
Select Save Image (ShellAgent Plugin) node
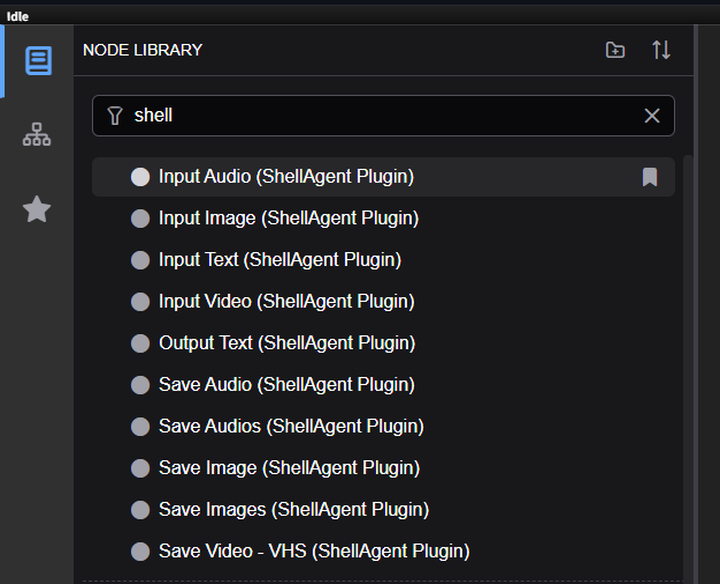point(383,468)
